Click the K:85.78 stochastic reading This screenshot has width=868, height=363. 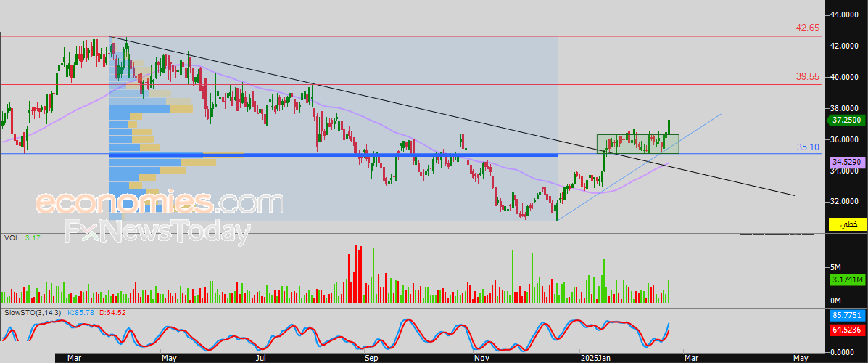pyautogui.click(x=81, y=313)
